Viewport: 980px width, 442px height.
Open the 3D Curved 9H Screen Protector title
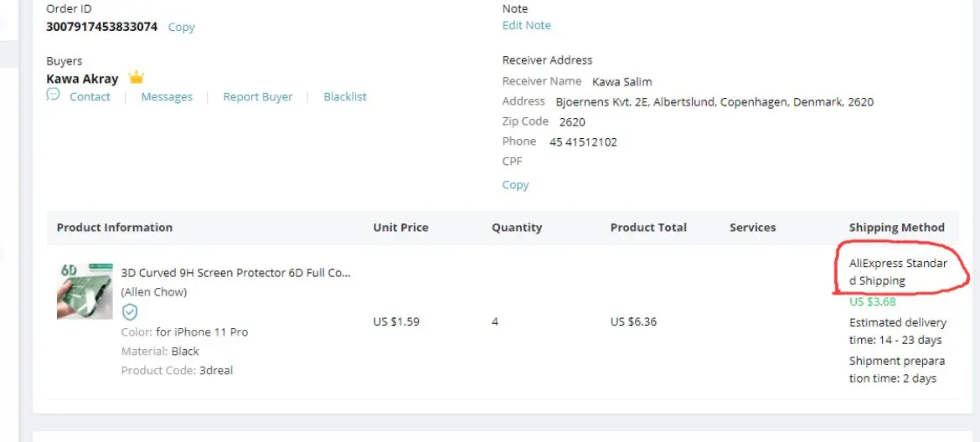[x=236, y=273]
